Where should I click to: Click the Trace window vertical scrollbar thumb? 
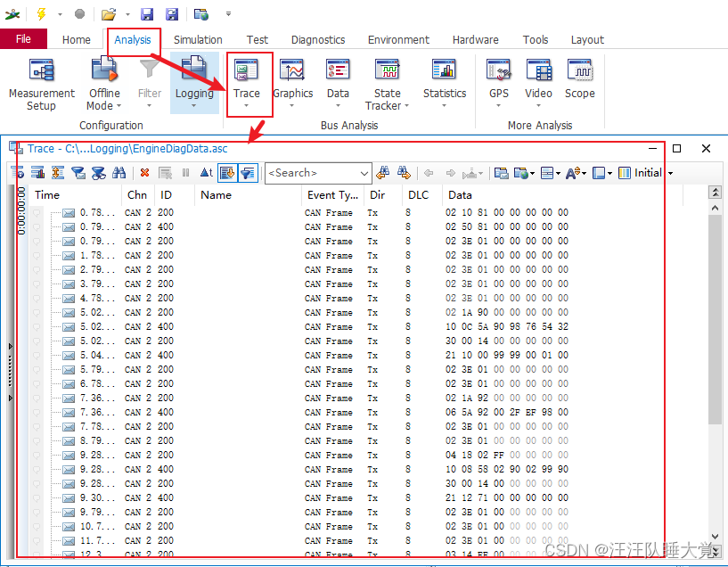tap(715, 319)
